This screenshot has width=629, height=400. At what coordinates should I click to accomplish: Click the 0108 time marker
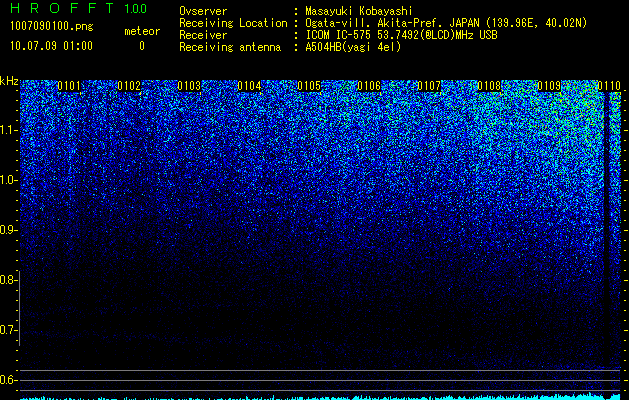489,86
